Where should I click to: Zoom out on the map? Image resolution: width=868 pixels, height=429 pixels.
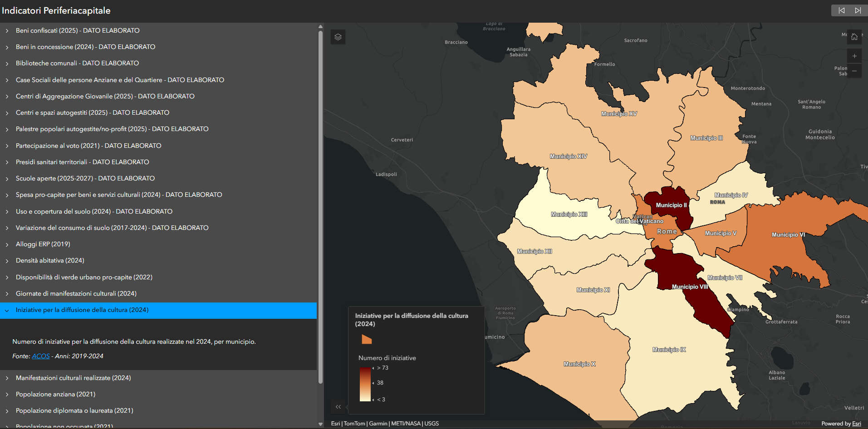click(x=854, y=71)
